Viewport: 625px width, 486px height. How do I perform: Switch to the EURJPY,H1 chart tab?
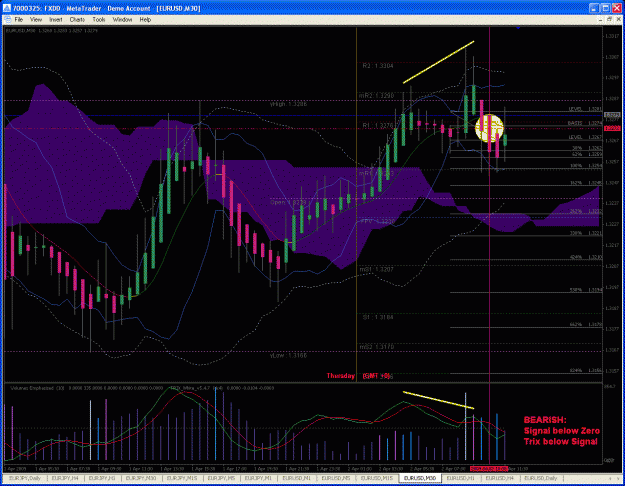(x=102, y=478)
